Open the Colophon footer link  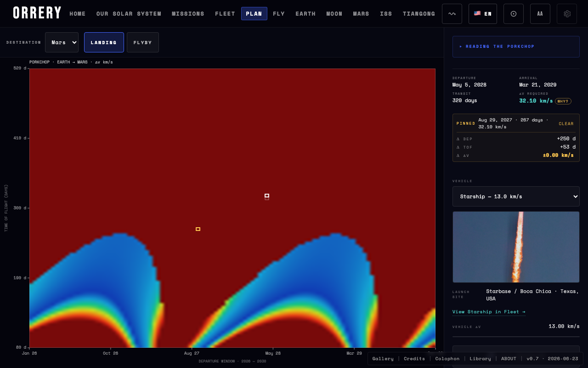(x=447, y=358)
